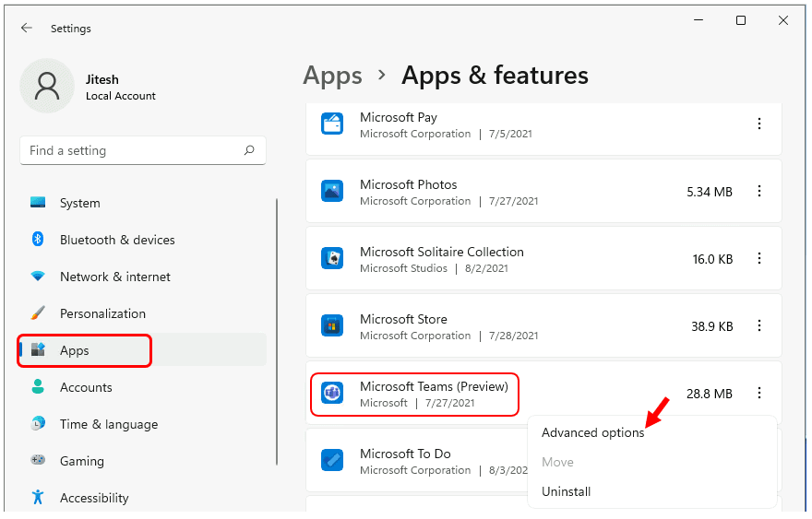Select the Microsoft Solitaire Collection name

point(442,252)
